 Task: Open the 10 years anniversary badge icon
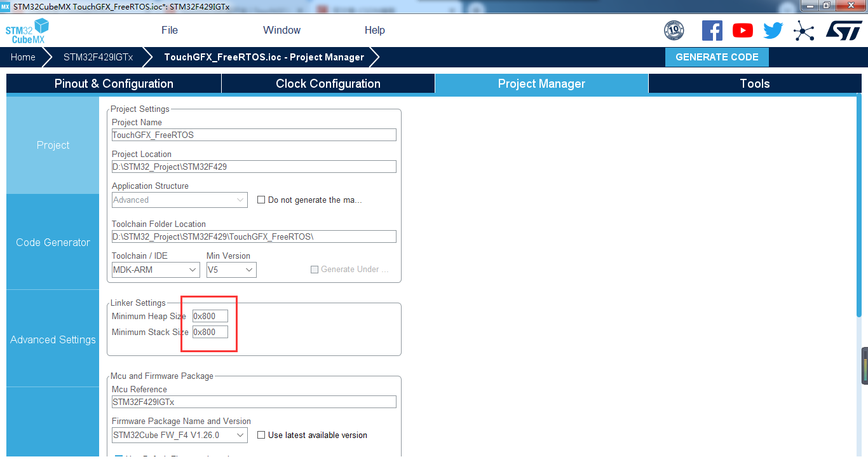tap(674, 31)
